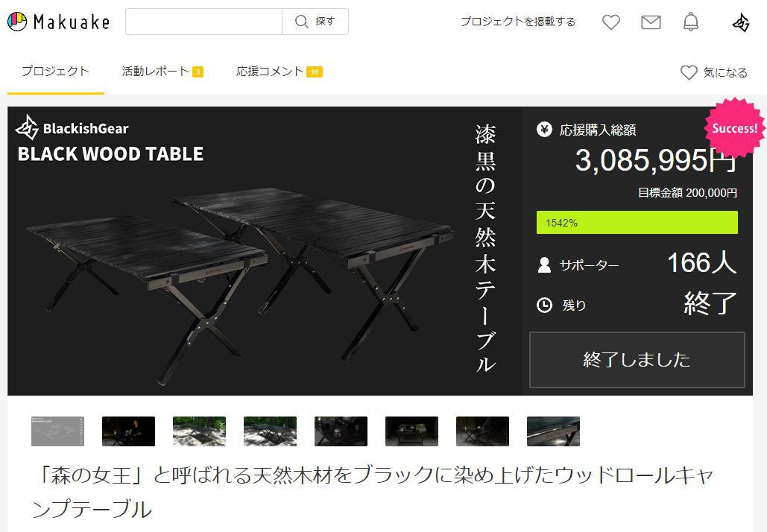Select the second dark campsite thumbnail
Viewport: 767px width, 532px height.
click(128, 431)
